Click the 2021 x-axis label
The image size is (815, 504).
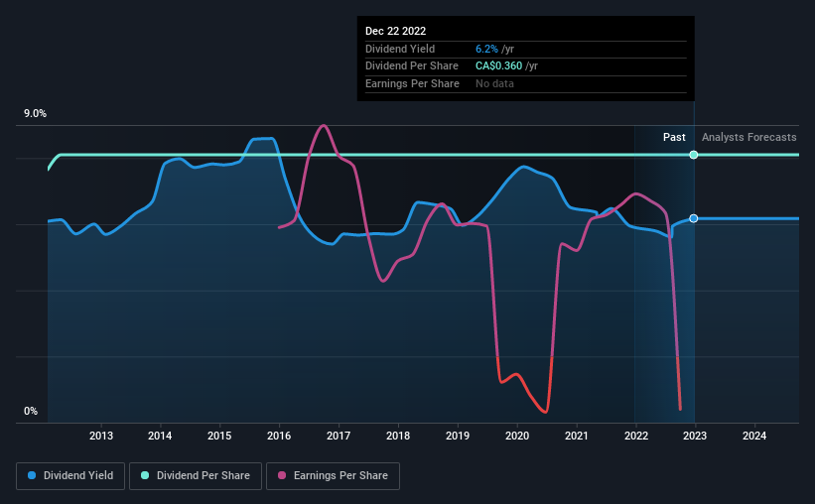pos(577,436)
